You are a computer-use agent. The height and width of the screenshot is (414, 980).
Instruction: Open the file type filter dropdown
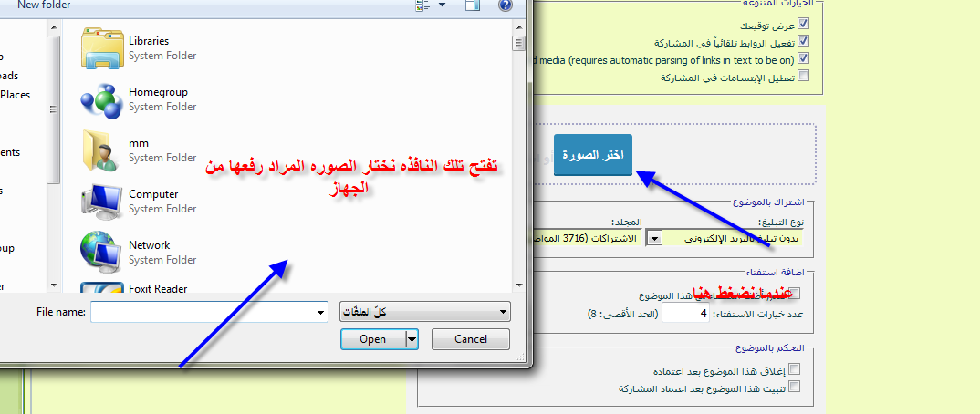424,312
